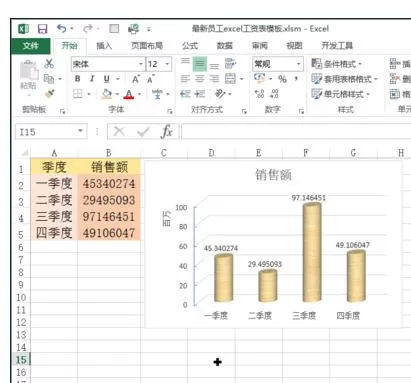The height and width of the screenshot is (383, 411).
Task: Open the font name dropdown (宋体)
Action: point(141,64)
